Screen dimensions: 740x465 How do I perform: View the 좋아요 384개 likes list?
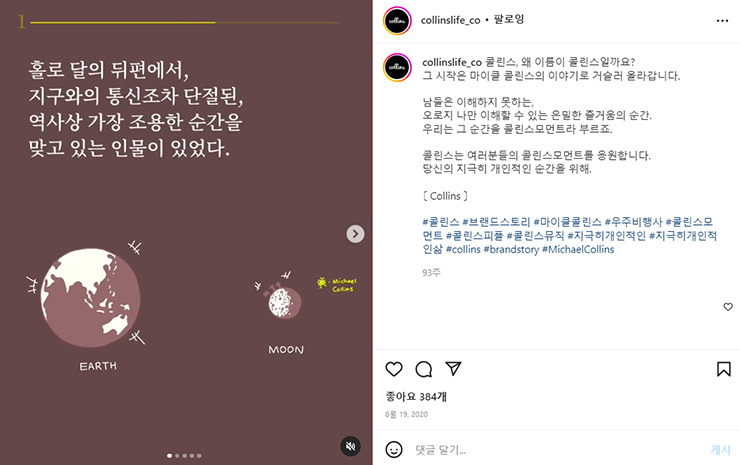(416, 397)
